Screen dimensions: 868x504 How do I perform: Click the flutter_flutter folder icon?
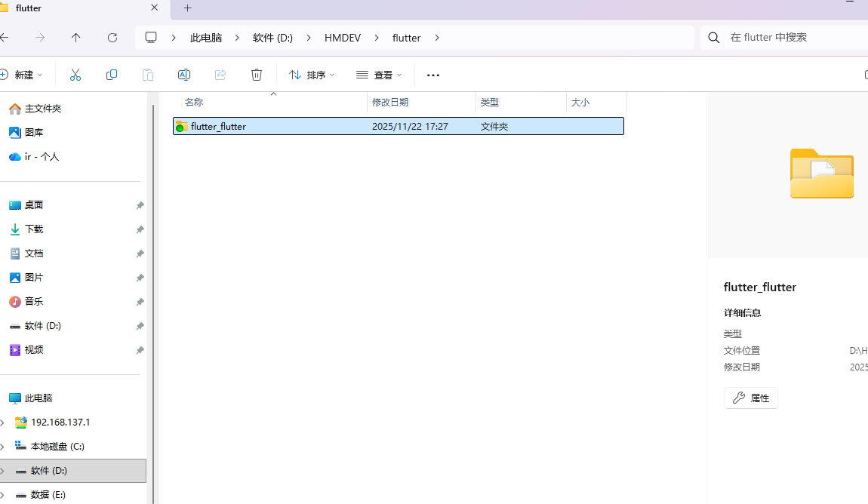pyautogui.click(x=181, y=127)
